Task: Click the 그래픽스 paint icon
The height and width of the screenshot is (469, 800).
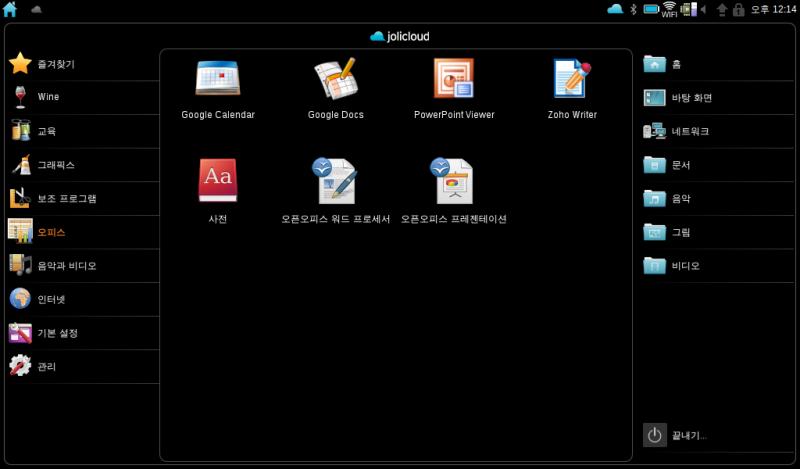Action: [21, 164]
